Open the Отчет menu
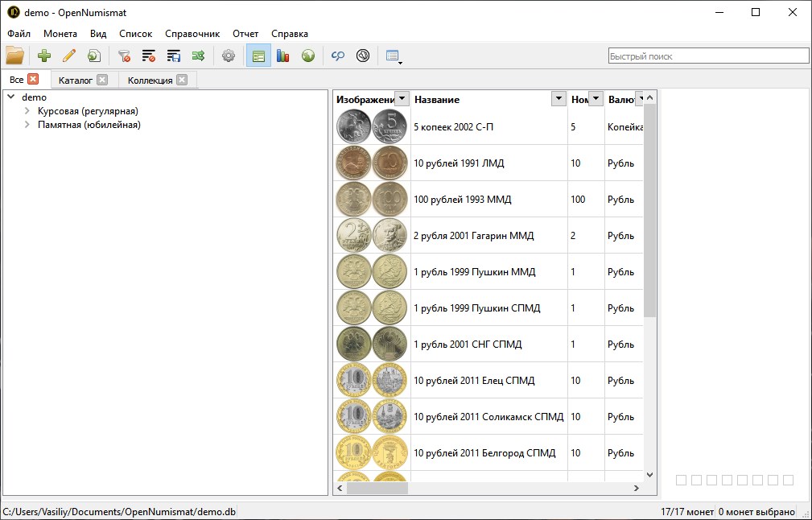The image size is (812, 520). point(245,34)
